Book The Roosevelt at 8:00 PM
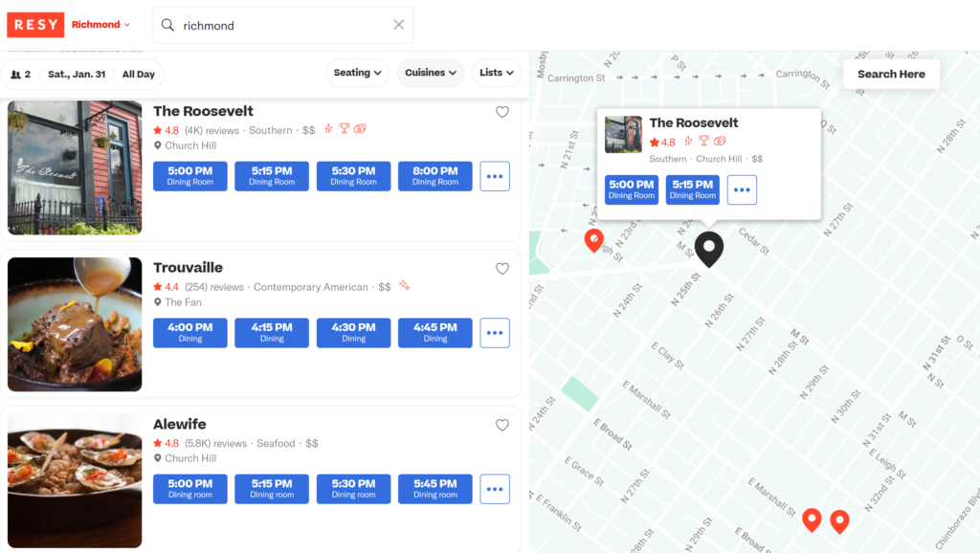This screenshot has width=980, height=553. click(x=435, y=176)
